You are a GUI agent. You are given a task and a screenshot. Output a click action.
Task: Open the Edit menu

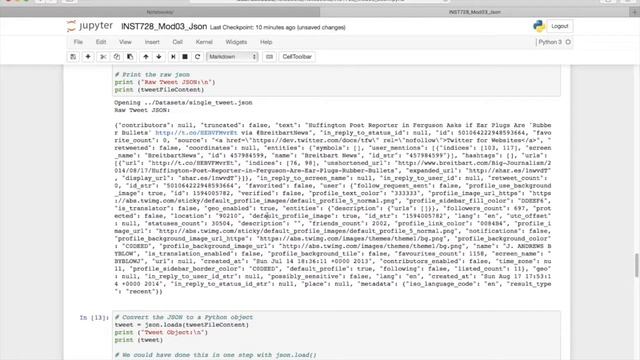pyautogui.click(x=101, y=42)
